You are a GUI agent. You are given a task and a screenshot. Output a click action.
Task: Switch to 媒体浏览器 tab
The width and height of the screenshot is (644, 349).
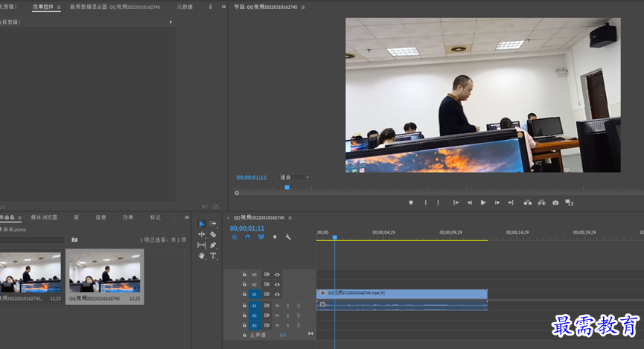tap(44, 217)
